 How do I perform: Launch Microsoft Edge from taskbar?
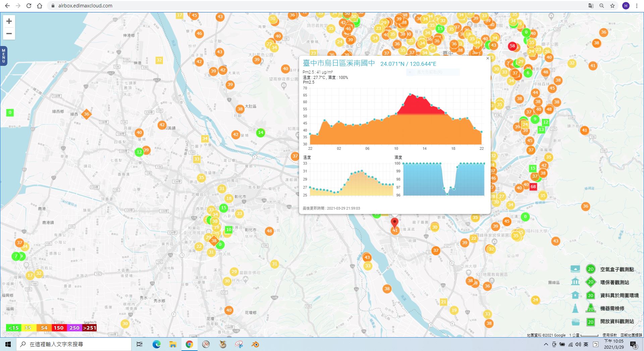[156, 344]
